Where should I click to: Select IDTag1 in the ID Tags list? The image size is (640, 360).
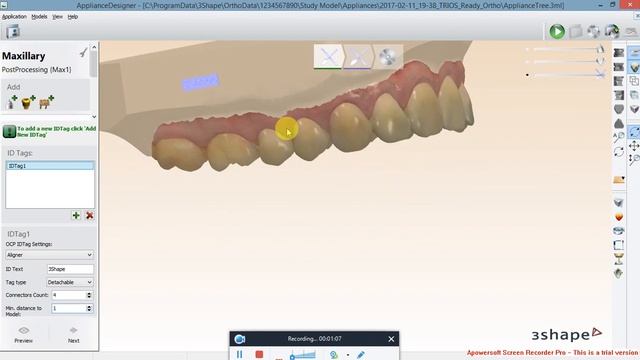coord(50,166)
